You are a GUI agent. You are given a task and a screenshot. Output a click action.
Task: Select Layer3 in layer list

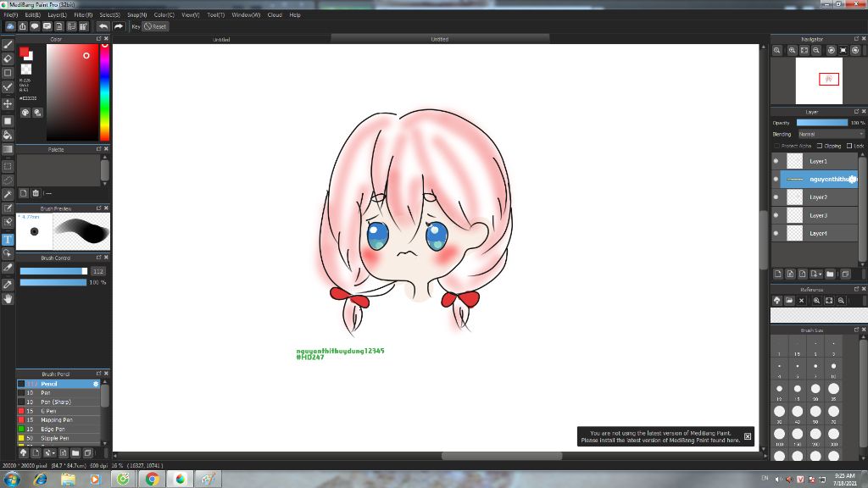[820, 215]
